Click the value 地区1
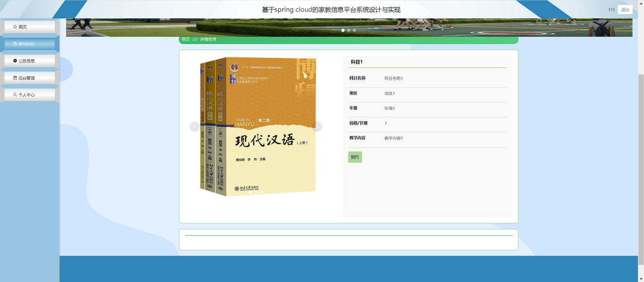Viewport: 644px width, 282px height. coord(389,93)
